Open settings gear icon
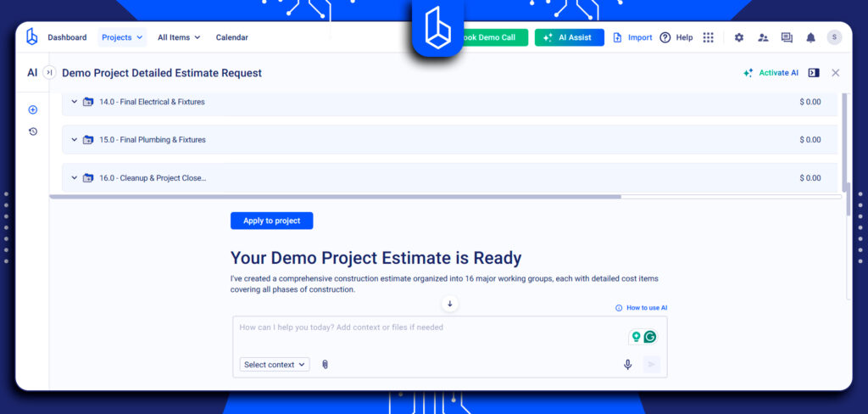This screenshot has width=868, height=414. pos(739,37)
